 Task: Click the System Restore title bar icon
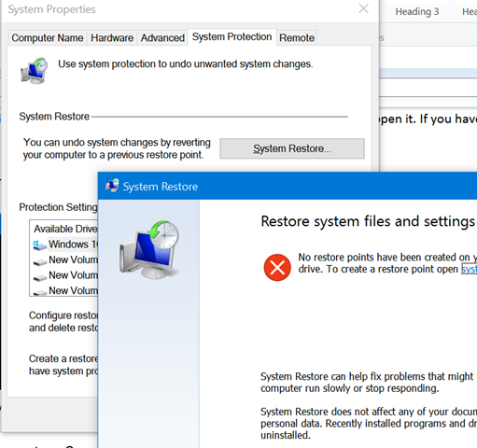tap(112, 186)
